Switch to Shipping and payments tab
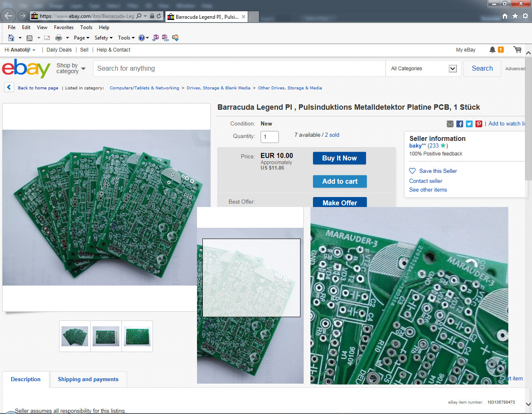Viewport: 532px width, 414px height. [x=88, y=379]
